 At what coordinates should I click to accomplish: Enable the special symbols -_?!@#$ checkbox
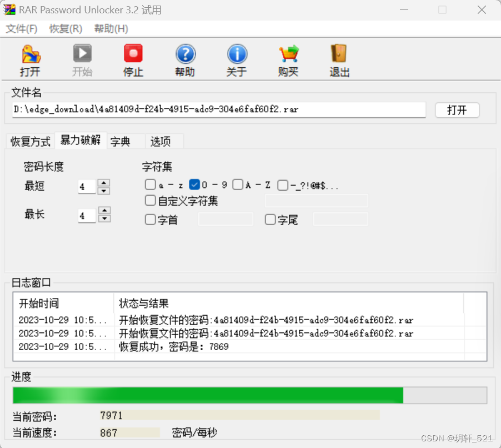tap(283, 185)
